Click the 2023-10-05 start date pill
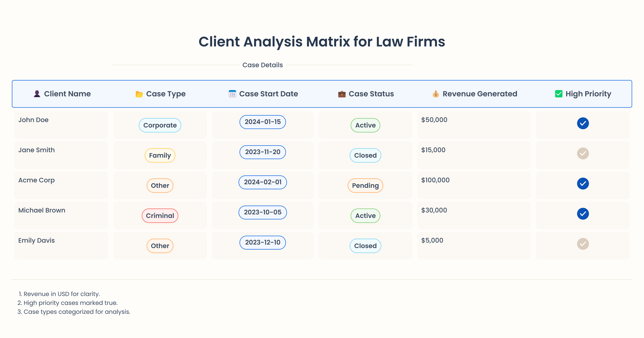Image resolution: width=644 pixels, height=338 pixels. 263,212
